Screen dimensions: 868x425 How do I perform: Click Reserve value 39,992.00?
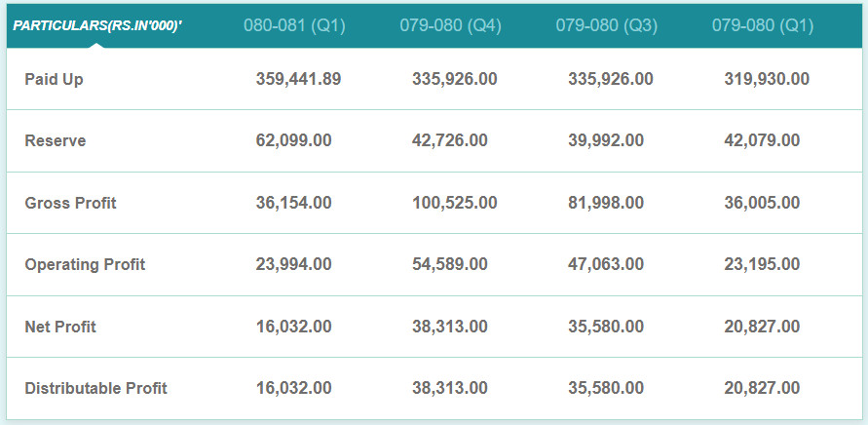[606, 140]
